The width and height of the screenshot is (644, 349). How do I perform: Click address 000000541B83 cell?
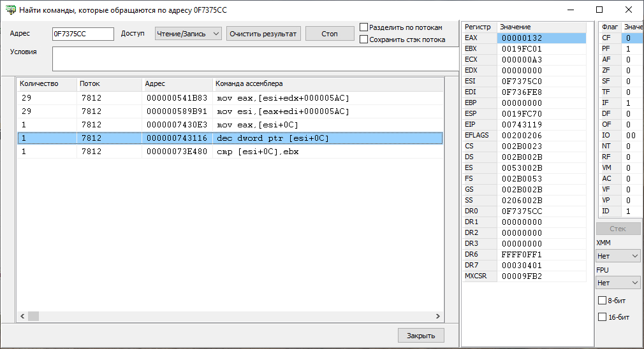177,98
